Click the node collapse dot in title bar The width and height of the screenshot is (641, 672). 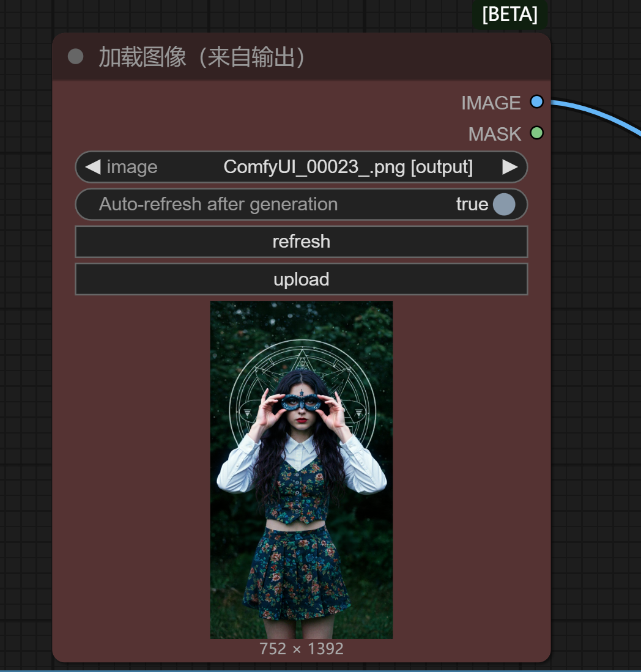(75, 57)
